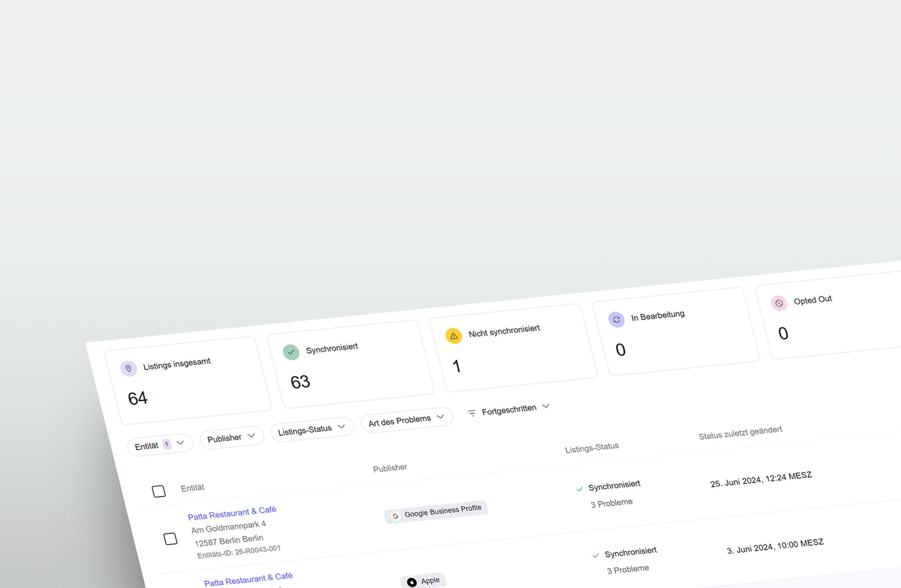Click the Publisher column header
The height and width of the screenshot is (588, 901).
pyautogui.click(x=390, y=468)
